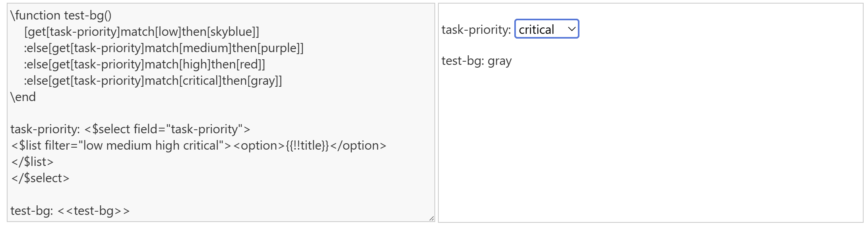Image resolution: width=868 pixels, height=226 pixels.
Task: Click the $select field="task-priority" tag in the code
Action: click(167, 129)
